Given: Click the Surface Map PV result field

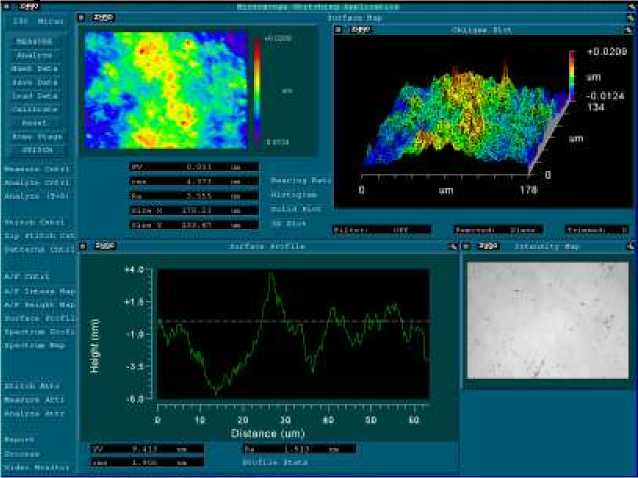Looking at the screenshot, I should 194,167.
